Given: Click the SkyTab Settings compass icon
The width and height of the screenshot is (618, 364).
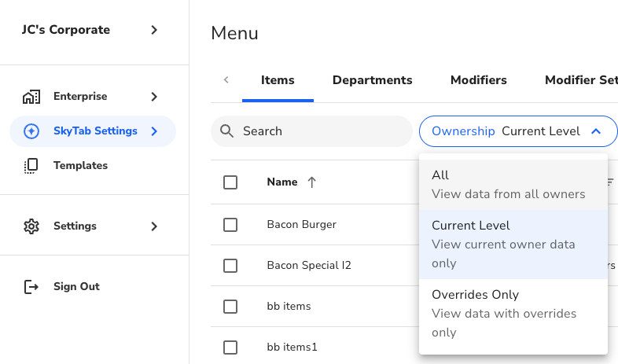Looking at the screenshot, I should 31,131.
